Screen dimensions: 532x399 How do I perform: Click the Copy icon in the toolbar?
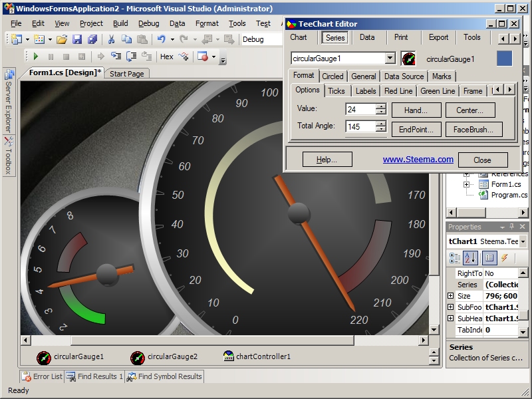point(127,40)
